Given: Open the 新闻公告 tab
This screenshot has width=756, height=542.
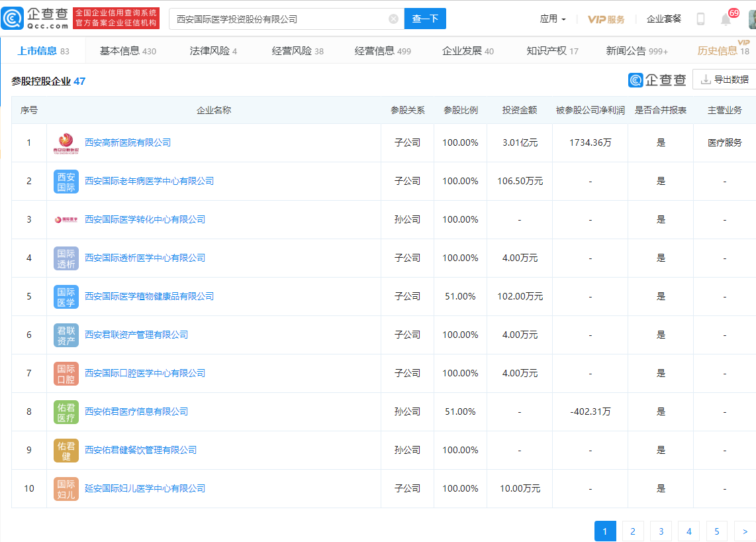Looking at the screenshot, I should (x=636, y=50).
